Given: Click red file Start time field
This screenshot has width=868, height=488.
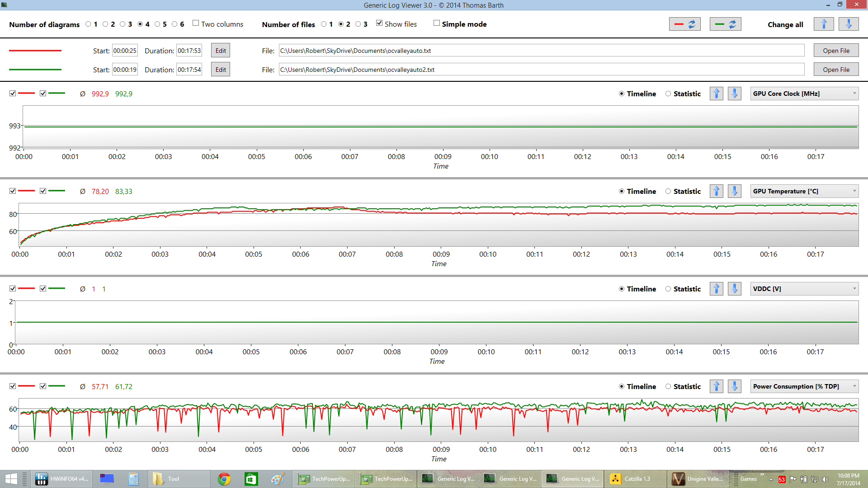Looking at the screenshot, I should click(x=125, y=51).
